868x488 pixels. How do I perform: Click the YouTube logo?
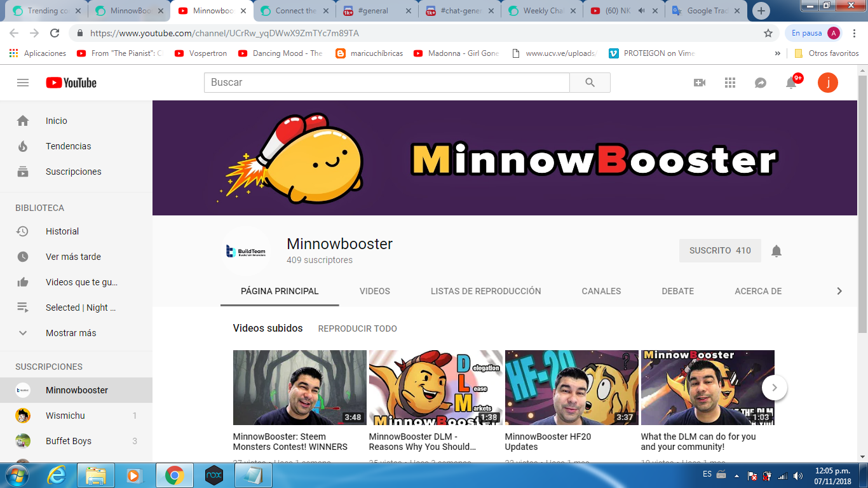[71, 83]
